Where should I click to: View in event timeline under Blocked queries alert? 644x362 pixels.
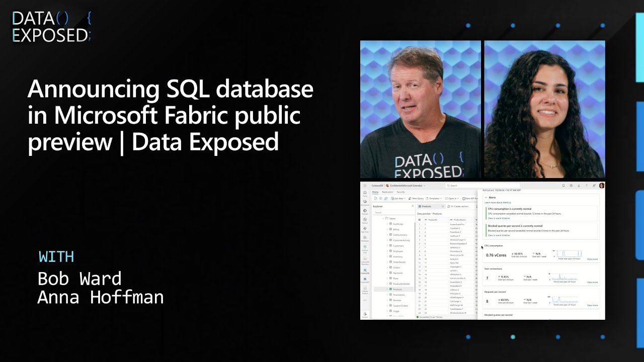pyautogui.click(x=499, y=235)
